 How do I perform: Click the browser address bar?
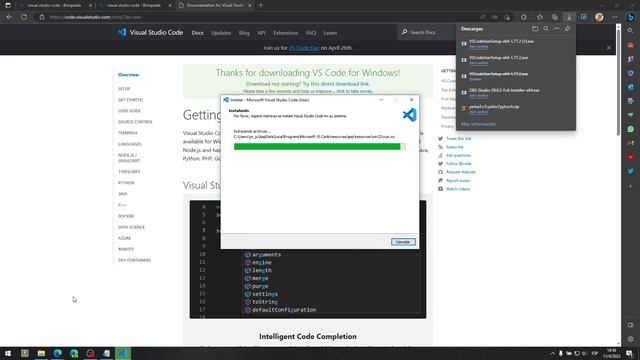point(261,17)
